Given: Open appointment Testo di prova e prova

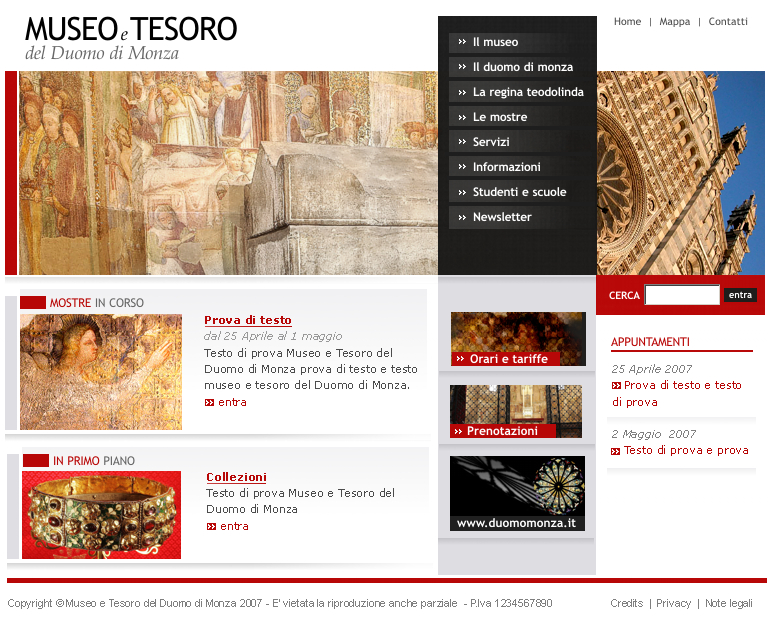Looking at the screenshot, I should coord(686,451).
